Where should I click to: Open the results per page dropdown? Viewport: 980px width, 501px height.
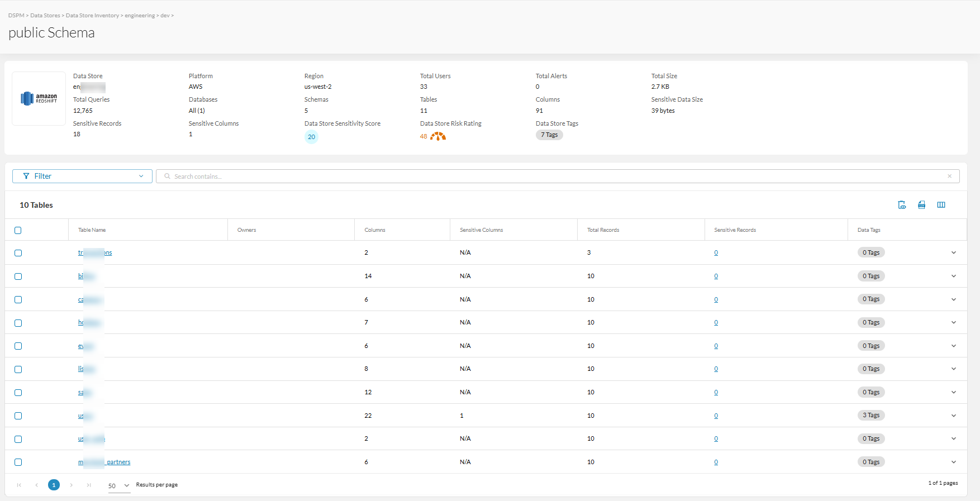[x=119, y=485]
